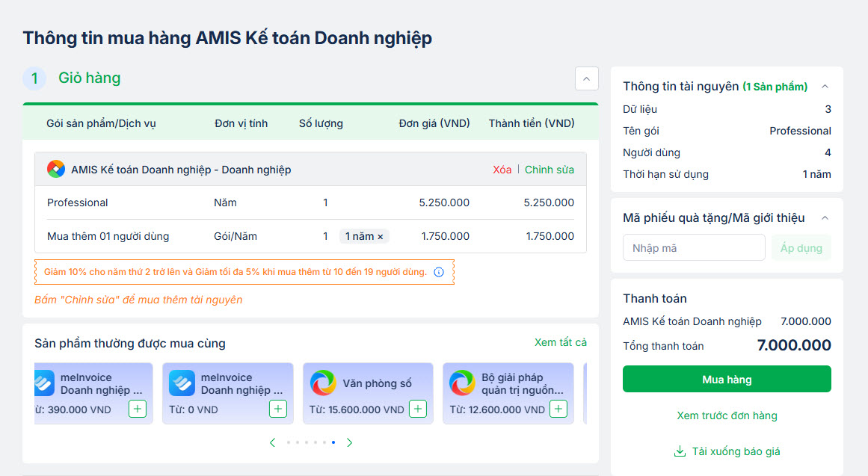Collapse the Giỏ hàng section
The width and height of the screenshot is (868, 476).
pos(585,78)
